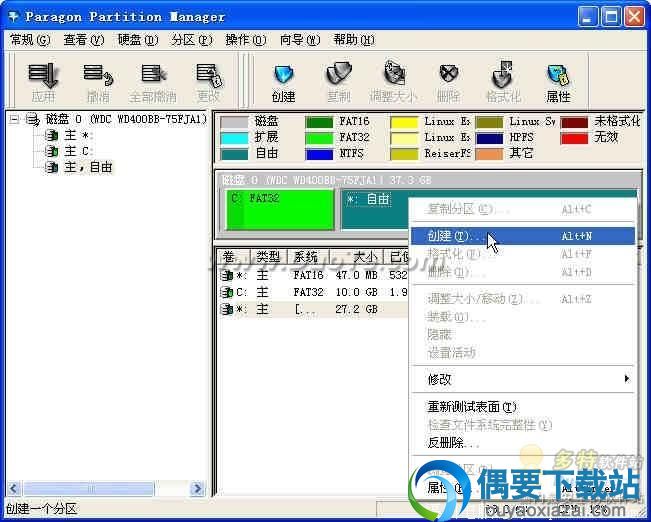This screenshot has width=651, height=522.
Task: Click the volume icon in the 27.2 GB row
Action: 227,309
